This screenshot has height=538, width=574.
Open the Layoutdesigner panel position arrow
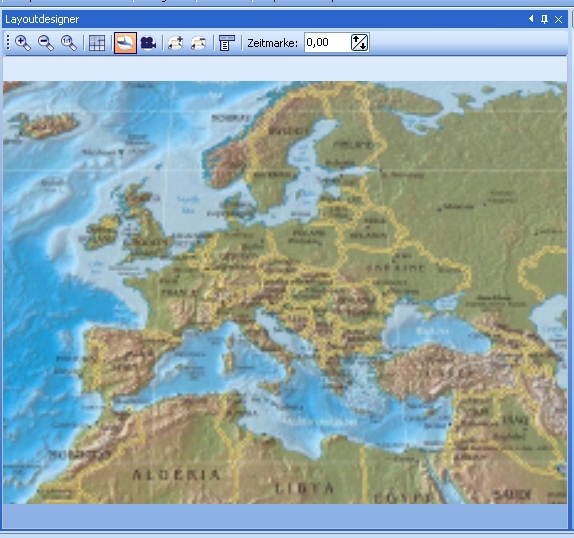[531, 19]
